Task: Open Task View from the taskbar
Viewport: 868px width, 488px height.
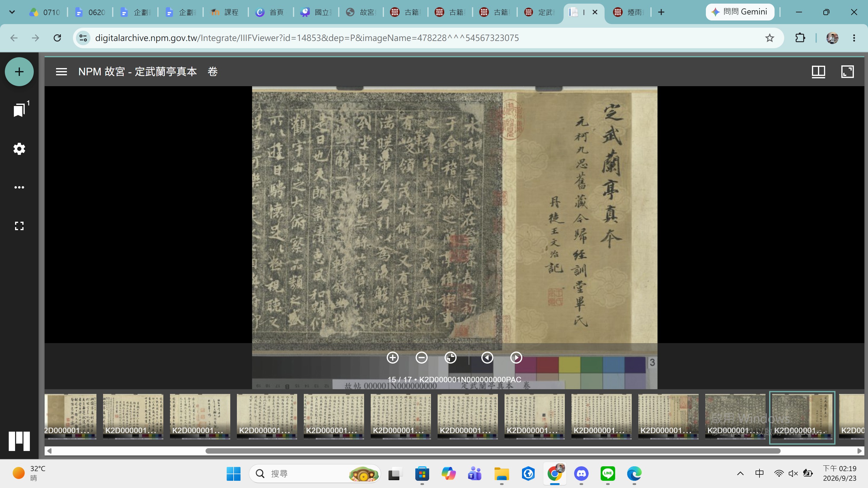Action: point(395,474)
